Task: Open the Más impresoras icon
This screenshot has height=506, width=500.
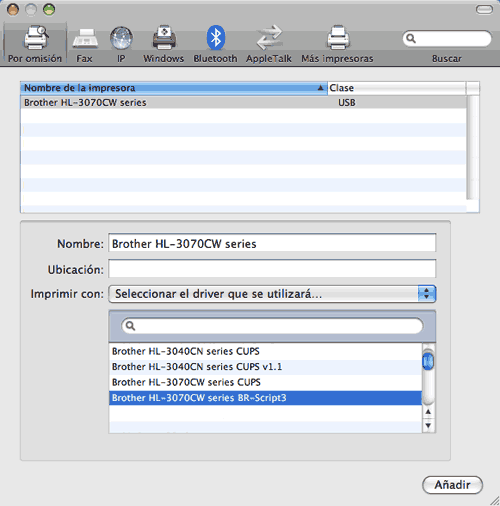Action: pos(338,37)
